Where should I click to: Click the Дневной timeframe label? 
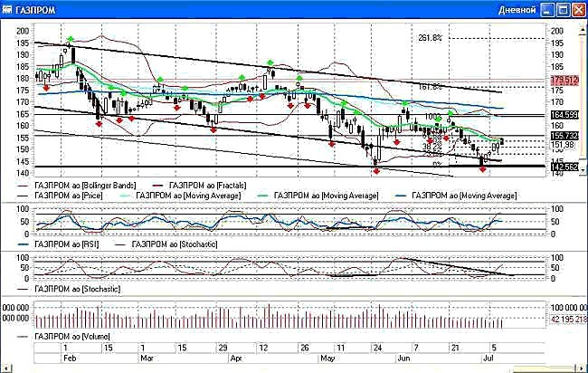[517, 10]
